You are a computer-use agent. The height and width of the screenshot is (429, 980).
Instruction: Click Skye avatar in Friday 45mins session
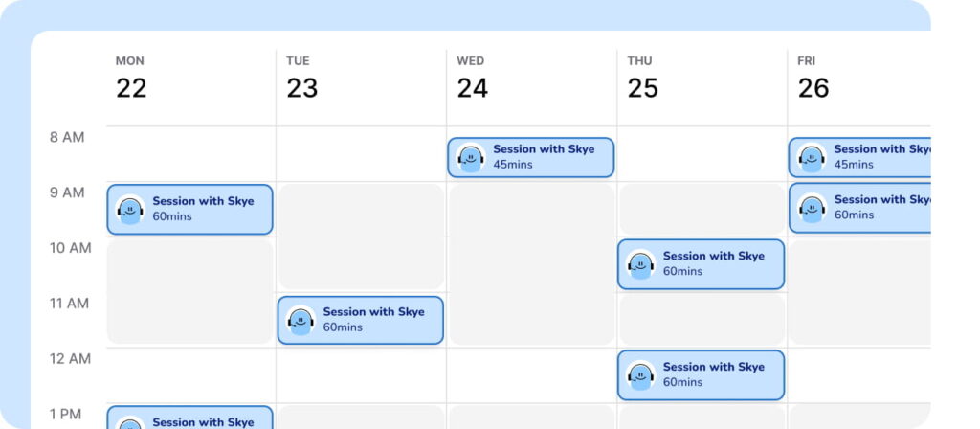pyautogui.click(x=812, y=158)
